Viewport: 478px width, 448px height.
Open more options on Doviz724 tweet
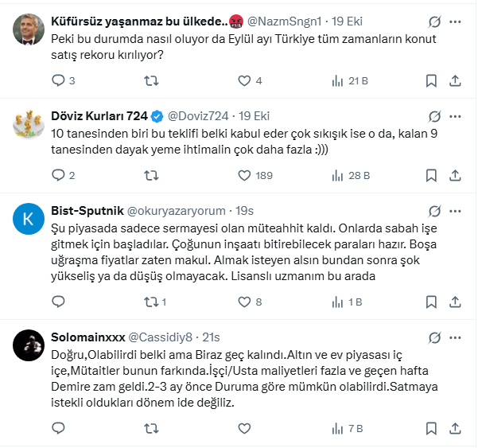coord(456,115)
